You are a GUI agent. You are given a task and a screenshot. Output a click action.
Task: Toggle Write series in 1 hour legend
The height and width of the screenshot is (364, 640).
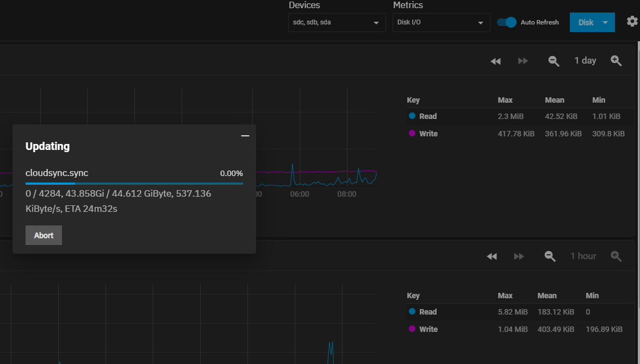423,329
